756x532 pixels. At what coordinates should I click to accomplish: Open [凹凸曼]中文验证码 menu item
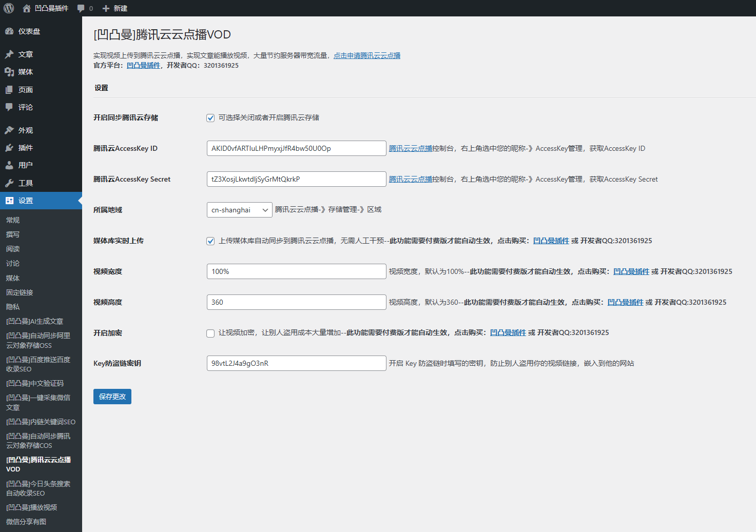pyautogui.click(x=35, y=383)
